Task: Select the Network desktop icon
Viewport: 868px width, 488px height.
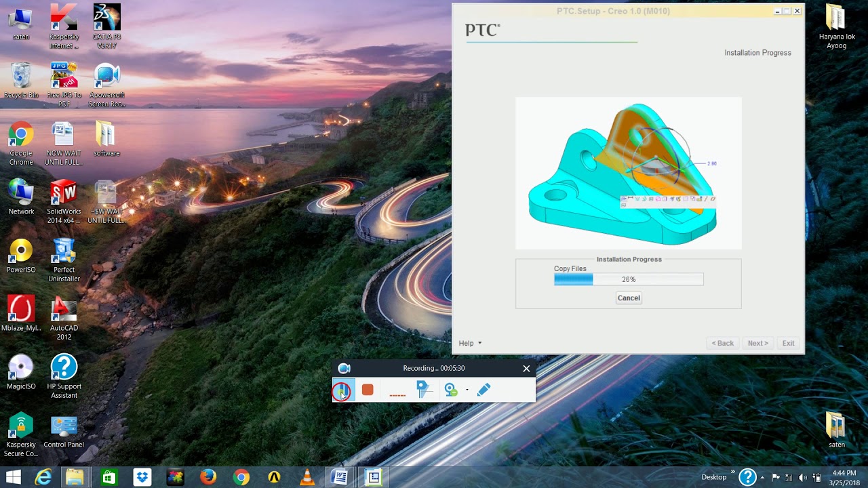Action: click(x=21, y=197)
